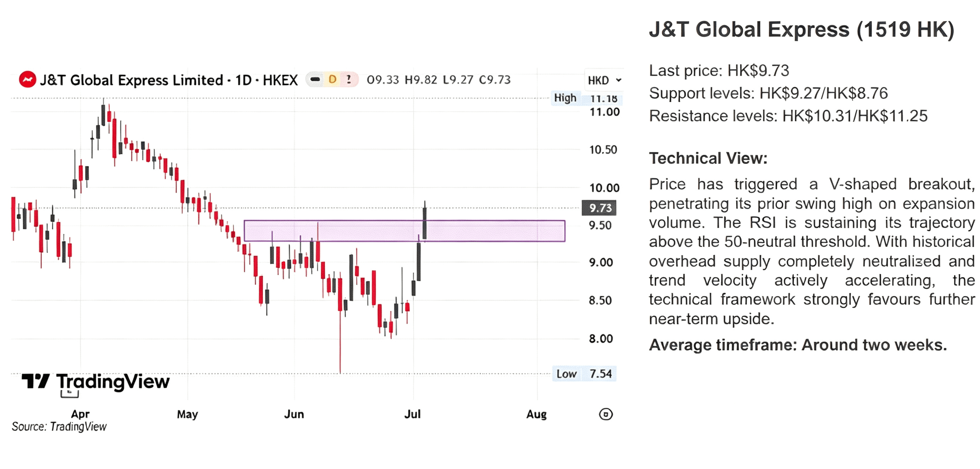
Task: Select the purple resistance zone rectangle
Action: (404, 231)
